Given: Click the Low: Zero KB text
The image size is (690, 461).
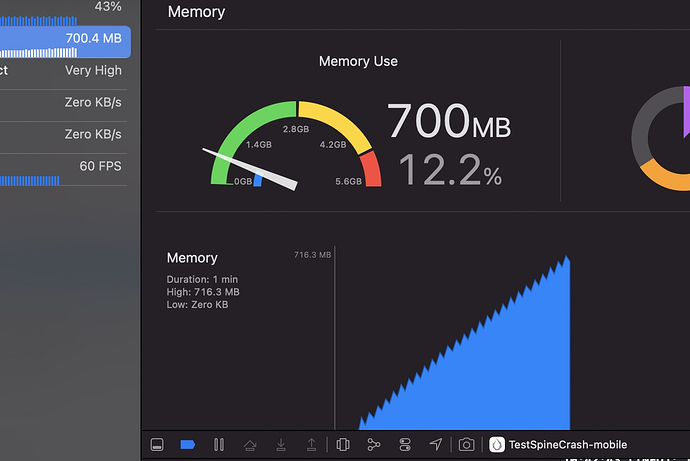Looking at the screenshot, I should tap(197, 305).
